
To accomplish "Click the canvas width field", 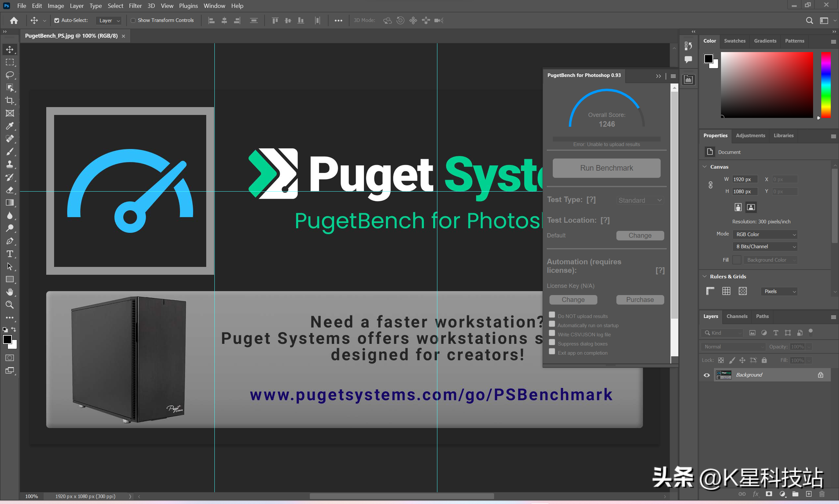I will pyautogui.click(x=745, y=179).
